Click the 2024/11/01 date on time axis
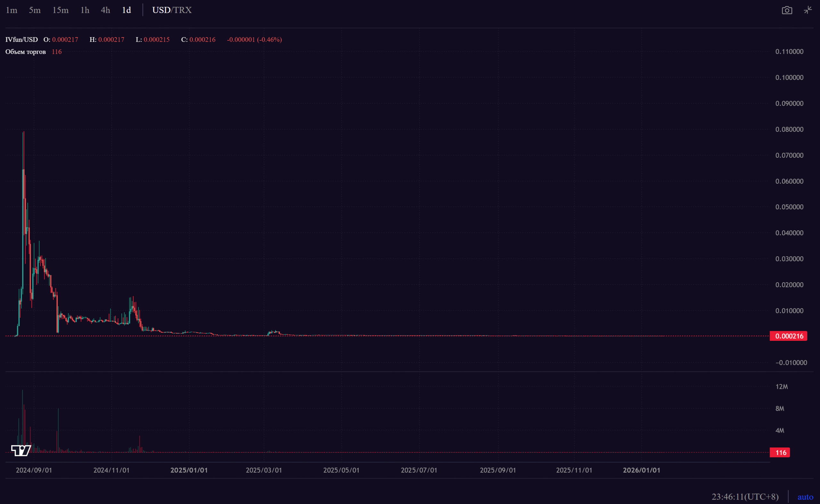Viewport: 820px width, 504px height. coord(111,470)
